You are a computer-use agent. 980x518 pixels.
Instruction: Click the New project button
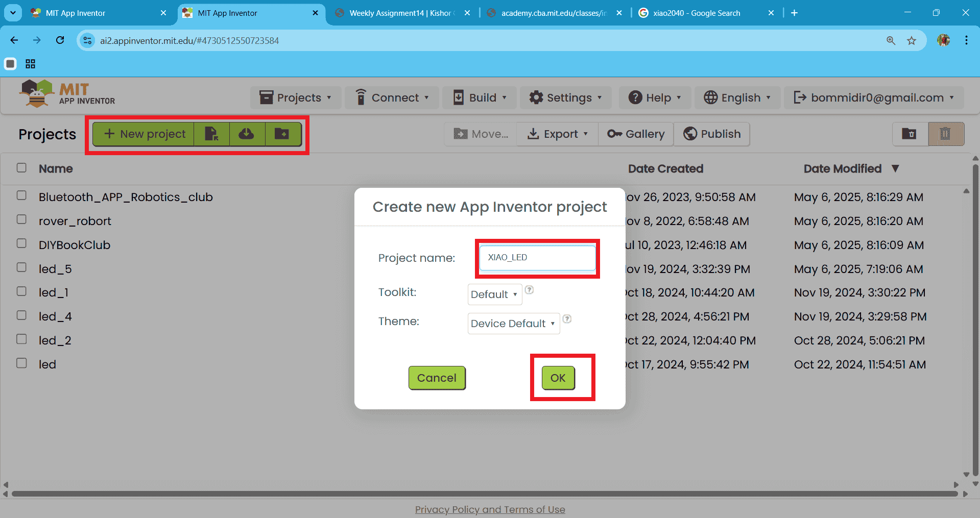[144, 134]
